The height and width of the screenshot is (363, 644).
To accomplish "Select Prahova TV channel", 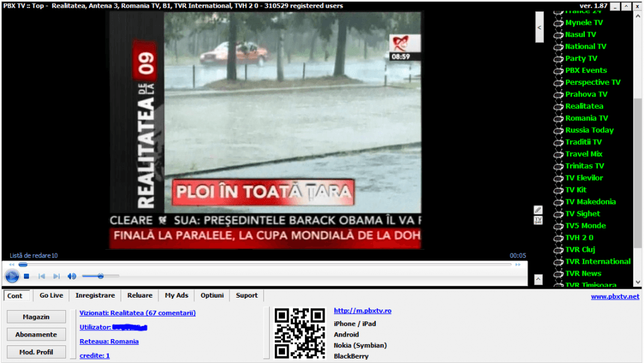I will point(586,94).
